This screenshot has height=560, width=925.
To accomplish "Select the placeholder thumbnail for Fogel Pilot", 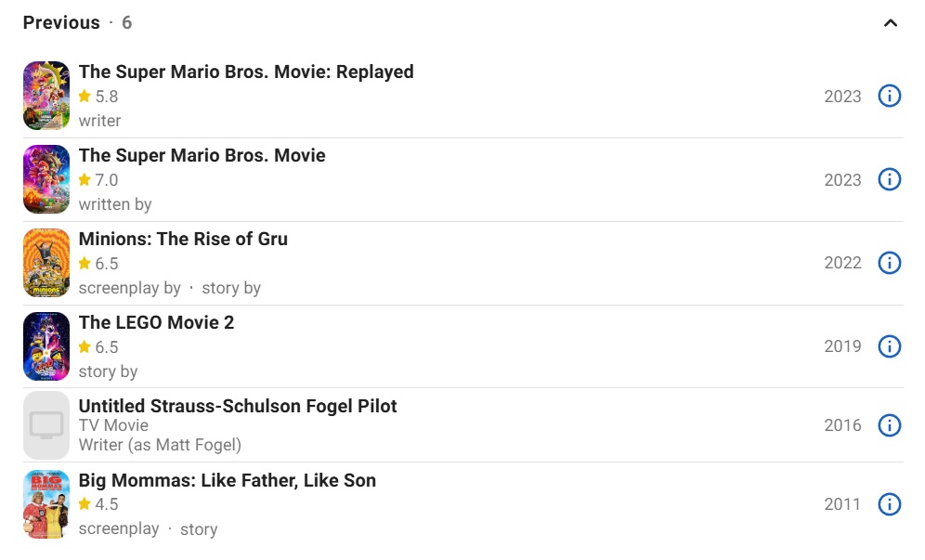I will (46, 425).
